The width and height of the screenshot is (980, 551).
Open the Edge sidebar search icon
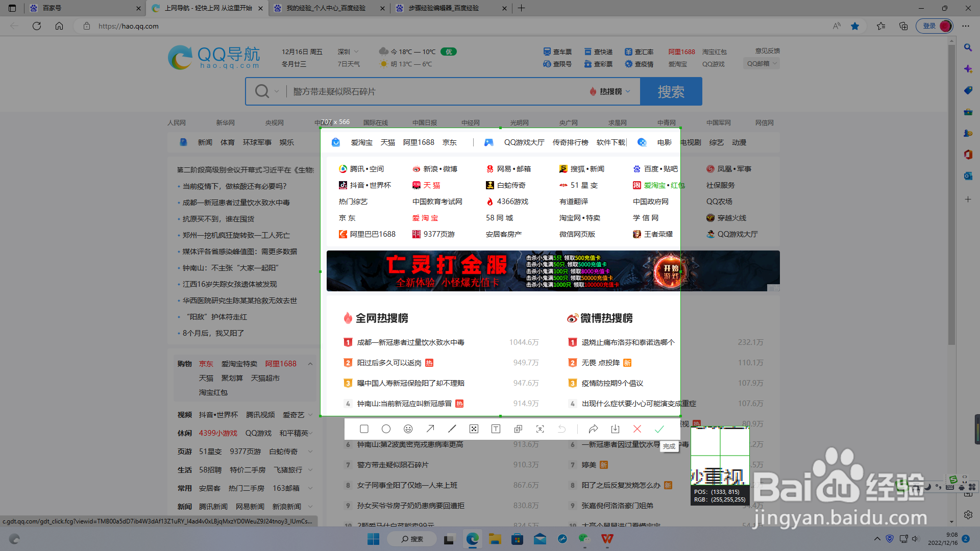coord(968,47)
